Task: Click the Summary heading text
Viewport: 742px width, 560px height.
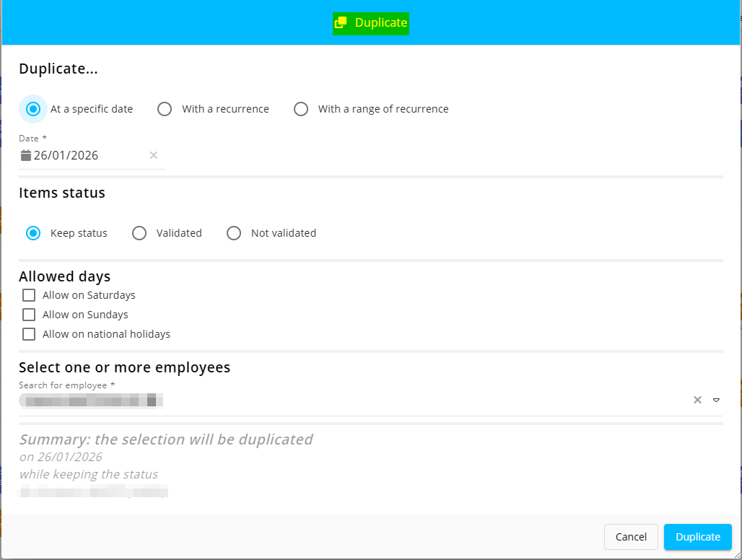Action: point(166,439)
